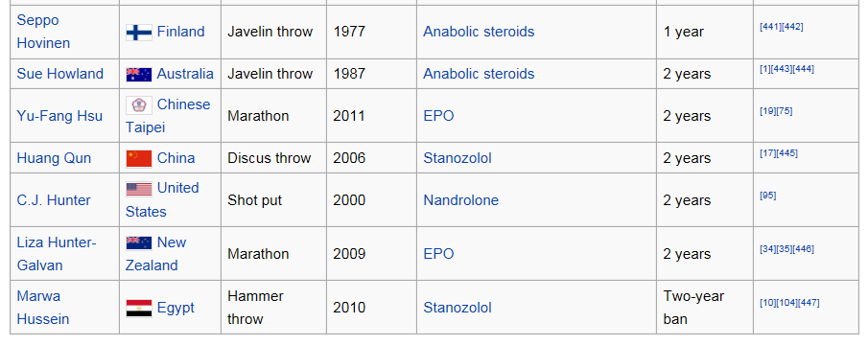Open the Marwa Hussein link
868x346 pixels.
point(42,308)
